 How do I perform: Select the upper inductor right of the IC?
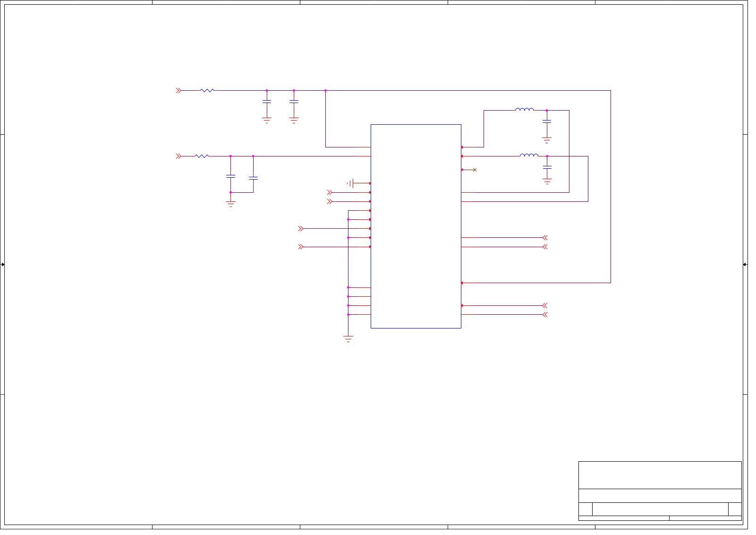525,109
